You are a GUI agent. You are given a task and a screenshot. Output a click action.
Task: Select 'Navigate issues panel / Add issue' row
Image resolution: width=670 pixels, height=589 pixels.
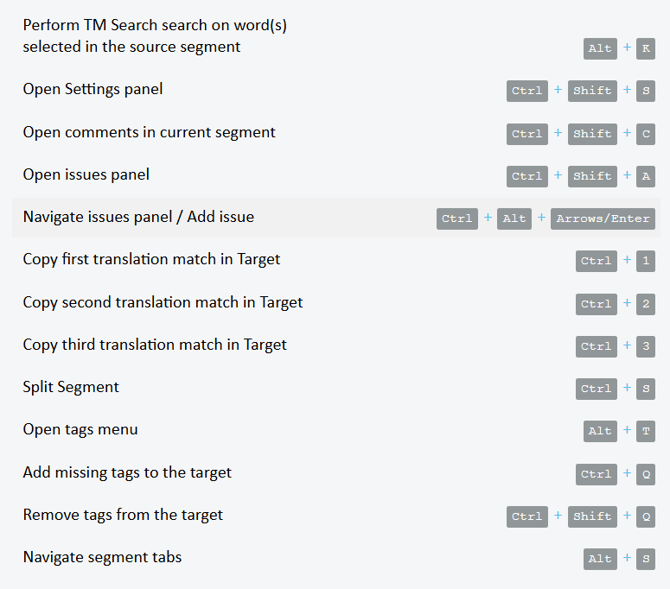point(138,217)
